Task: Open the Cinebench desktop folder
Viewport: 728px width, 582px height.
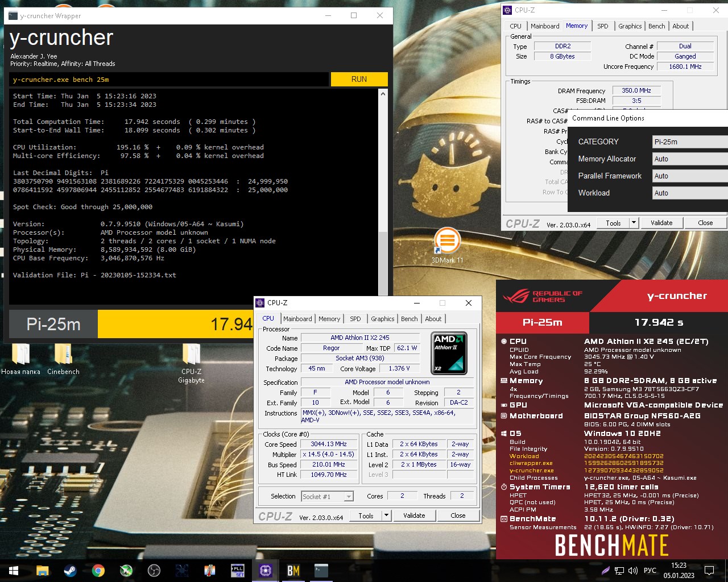Action: [63, 359]
